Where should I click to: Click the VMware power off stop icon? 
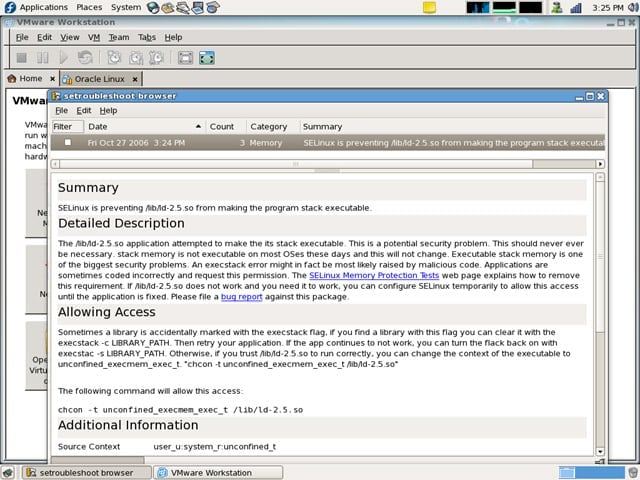(21, 58)
